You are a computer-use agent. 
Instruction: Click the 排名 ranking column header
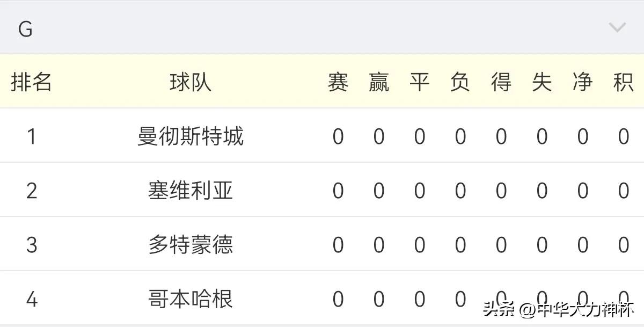tap(31, 82)
